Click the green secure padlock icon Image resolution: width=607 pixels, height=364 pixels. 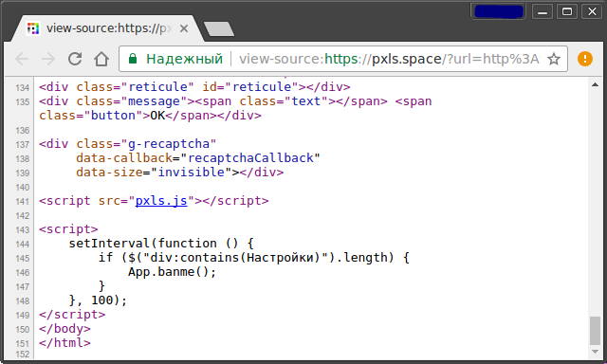[x=133, y=59]
